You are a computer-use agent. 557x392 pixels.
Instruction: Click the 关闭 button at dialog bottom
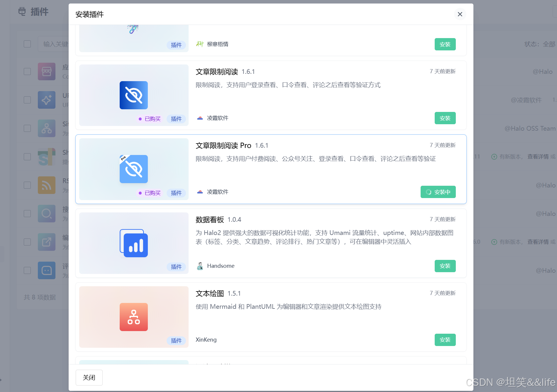pyautogui.click(x=89, y=377)
